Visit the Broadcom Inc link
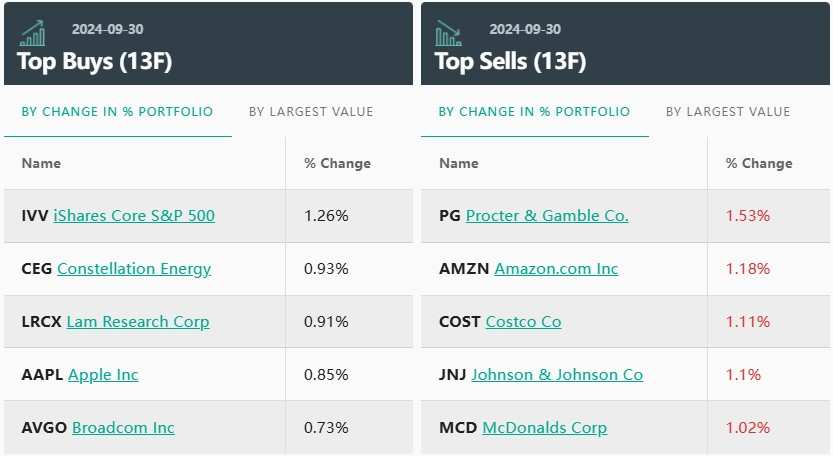833x456 pixels. coord(123,428)
